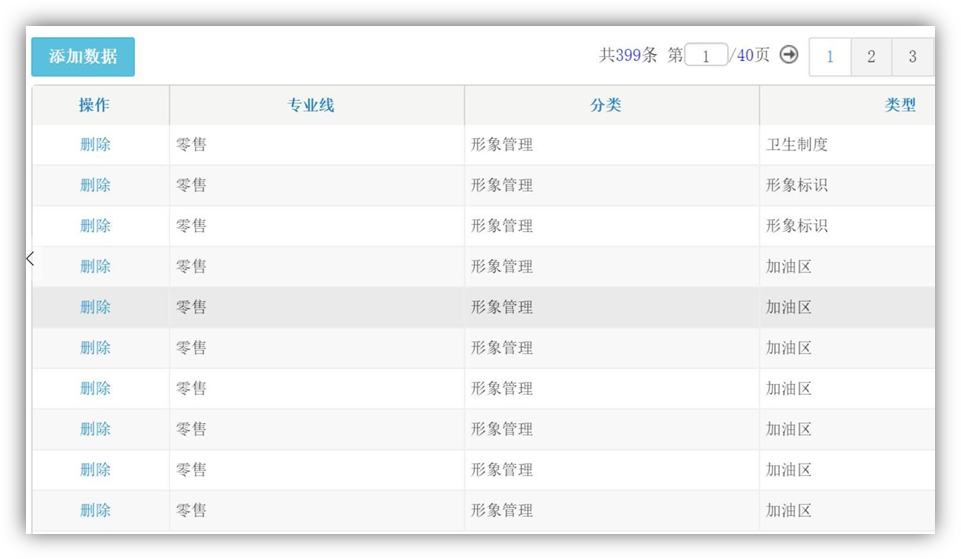The height and width of the screenshot is (559, 961).
Task: Click 形象管理 cell in the highlighted row
Action: click(502, 307)
